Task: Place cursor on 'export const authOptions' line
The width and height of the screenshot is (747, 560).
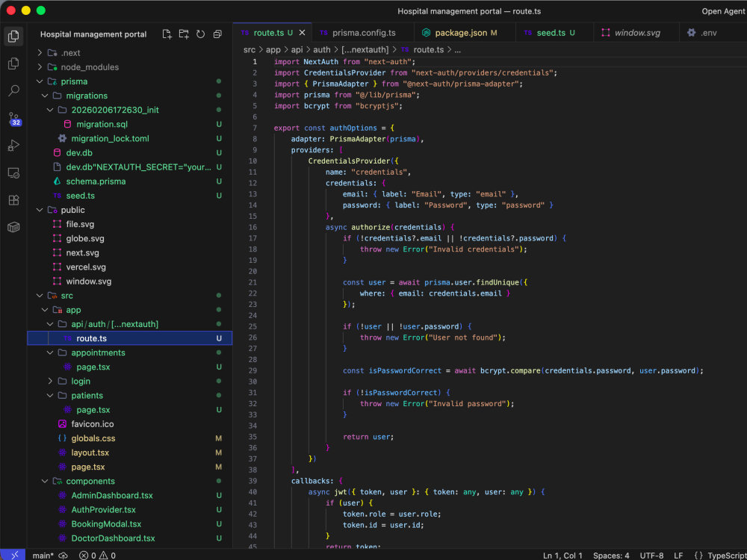Action: click(x=335, y=128)
